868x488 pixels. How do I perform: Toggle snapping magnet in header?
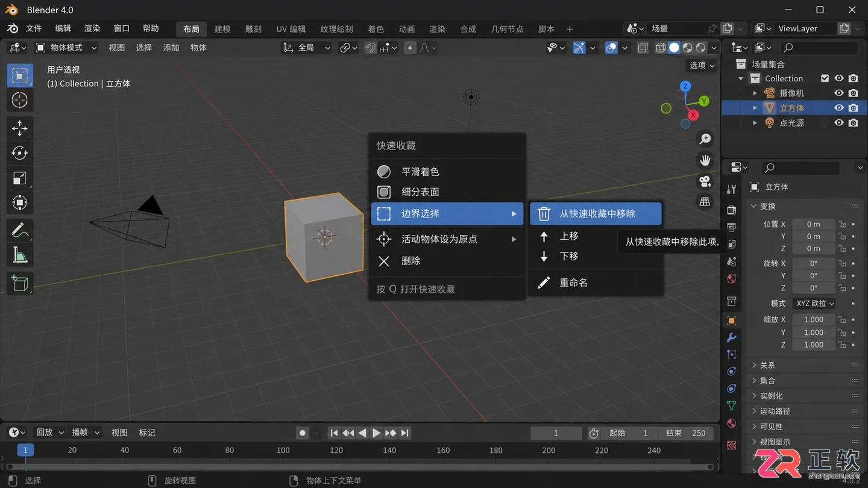coord(371,48)
